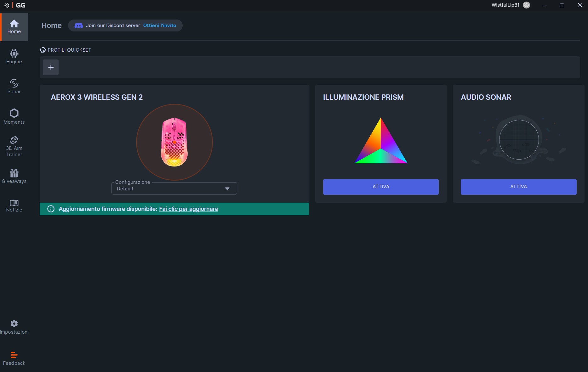The height and width of the screenshot is (372, 588).
Task: Select the pink Aerox 3 mouse image
Action: (174, 142)
